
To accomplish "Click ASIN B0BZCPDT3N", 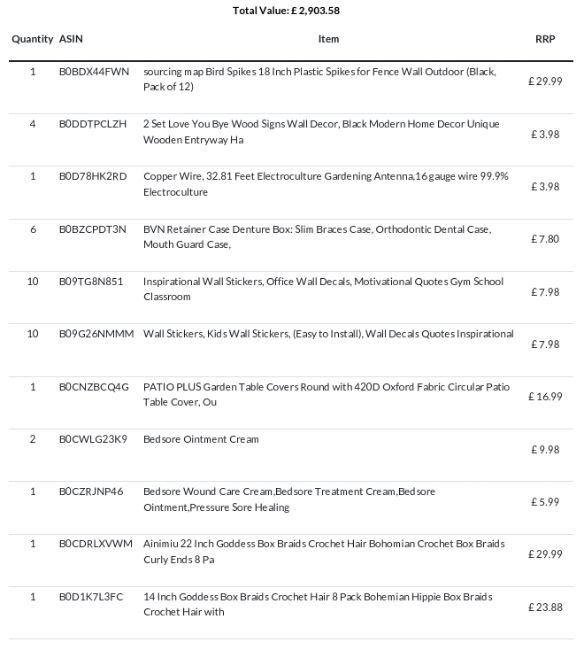I will 92,229.
